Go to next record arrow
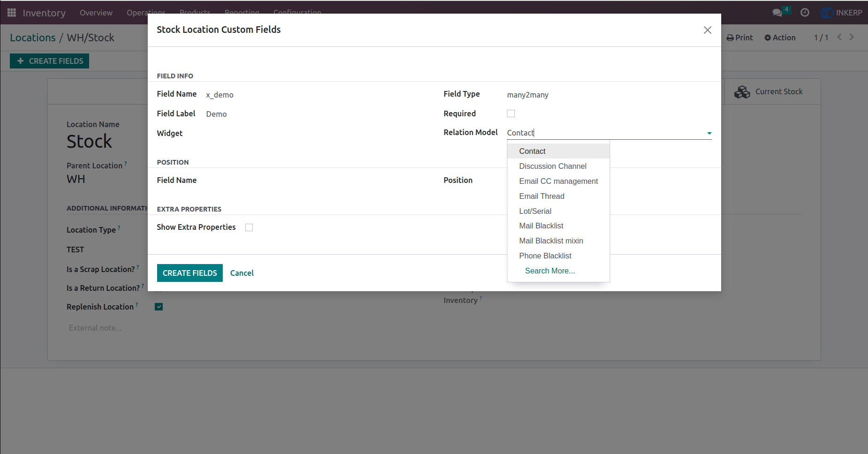Screen dimensions: 868x454 tap(852, 37)
